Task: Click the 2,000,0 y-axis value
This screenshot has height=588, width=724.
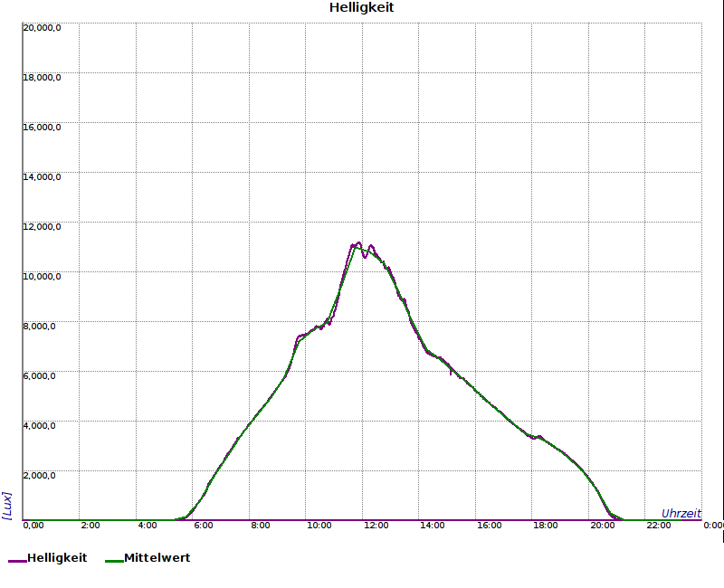Action: 39,476
